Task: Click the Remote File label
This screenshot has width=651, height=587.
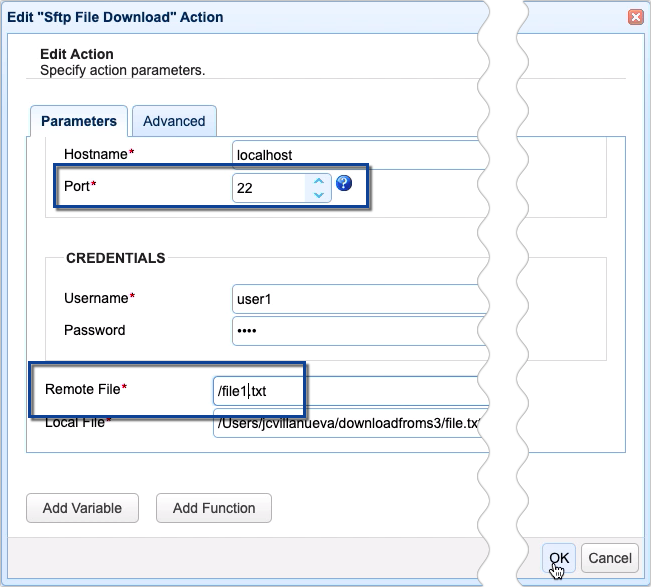Action: coord(86,388)
